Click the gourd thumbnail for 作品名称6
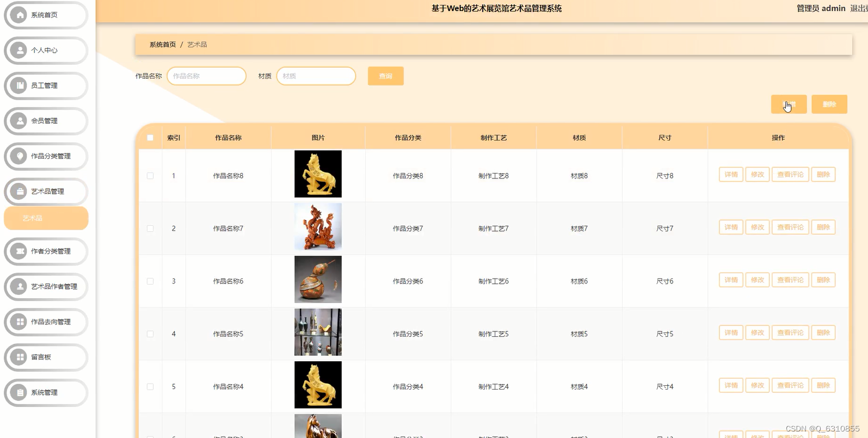Viewport: 868px width, 438px height. pos(318,280)
